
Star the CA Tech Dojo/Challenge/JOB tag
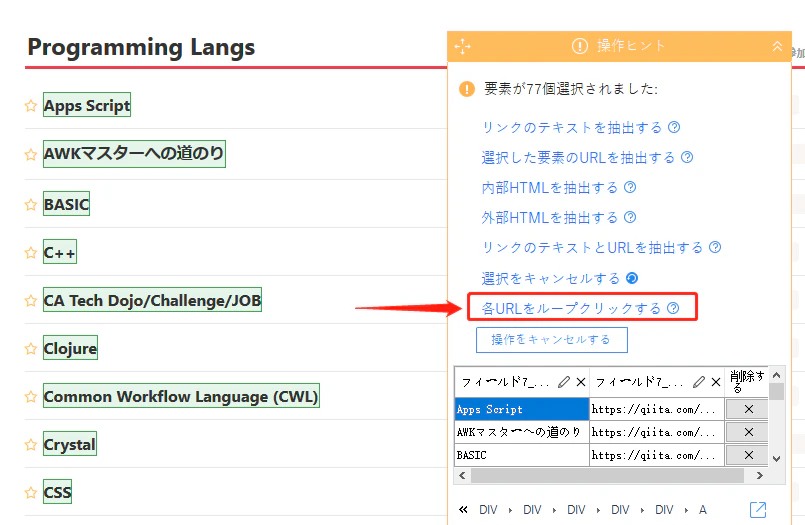31,300
